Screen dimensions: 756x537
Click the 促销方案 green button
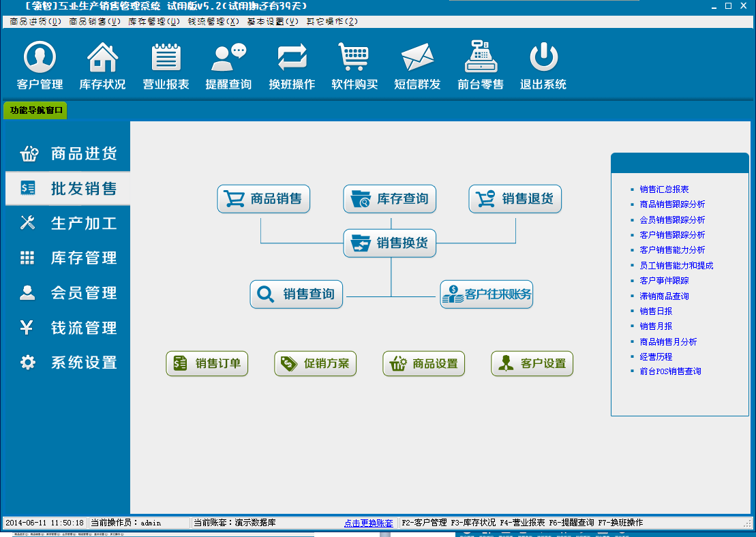point(315,364)
